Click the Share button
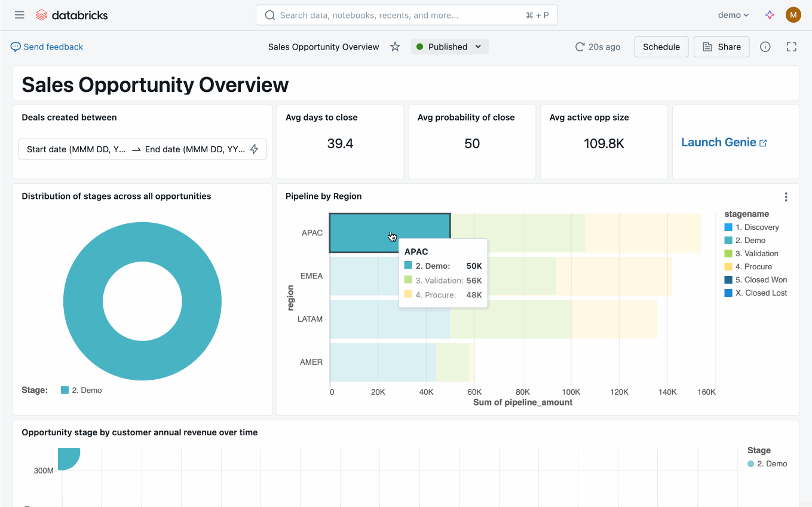Image resolution: width=812 pixels, height=507 pixels. pyautogui.click(x=721, y=47)
